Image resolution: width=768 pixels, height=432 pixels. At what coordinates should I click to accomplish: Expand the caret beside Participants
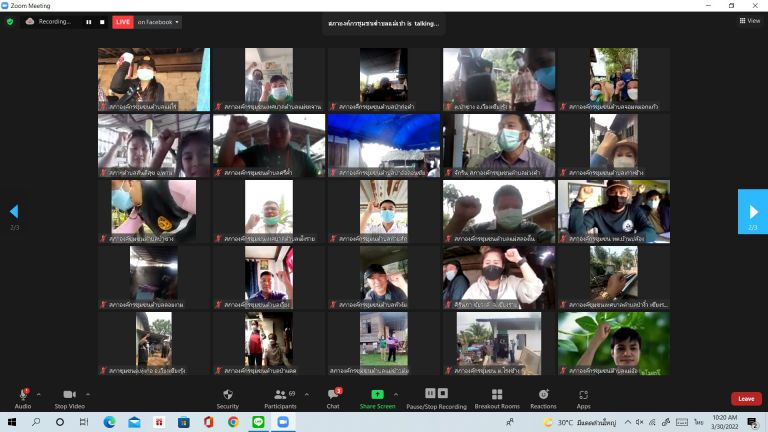(x=307, y=394)
